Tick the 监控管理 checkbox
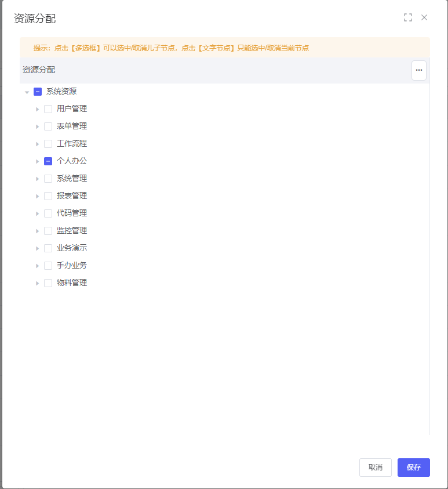448x489 pixels. [48, 231]
